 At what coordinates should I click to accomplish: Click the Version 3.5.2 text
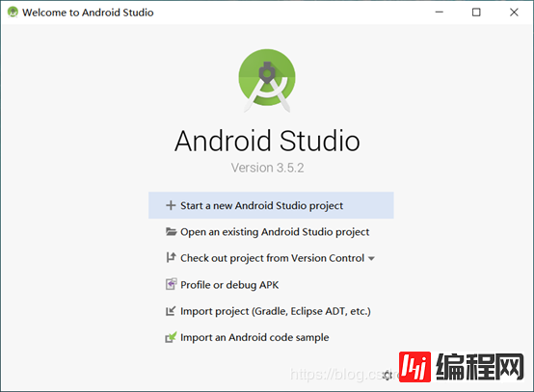pos(267,168)
